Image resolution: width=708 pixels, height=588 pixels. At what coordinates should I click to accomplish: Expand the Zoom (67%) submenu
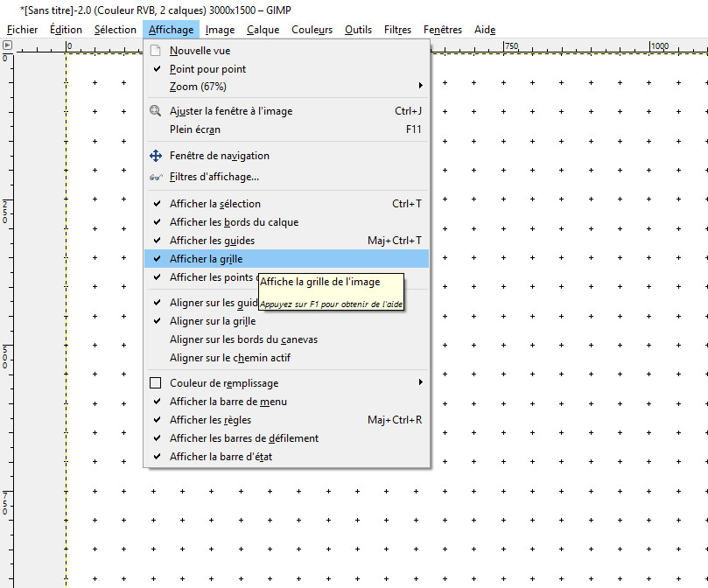coord(286,87)
